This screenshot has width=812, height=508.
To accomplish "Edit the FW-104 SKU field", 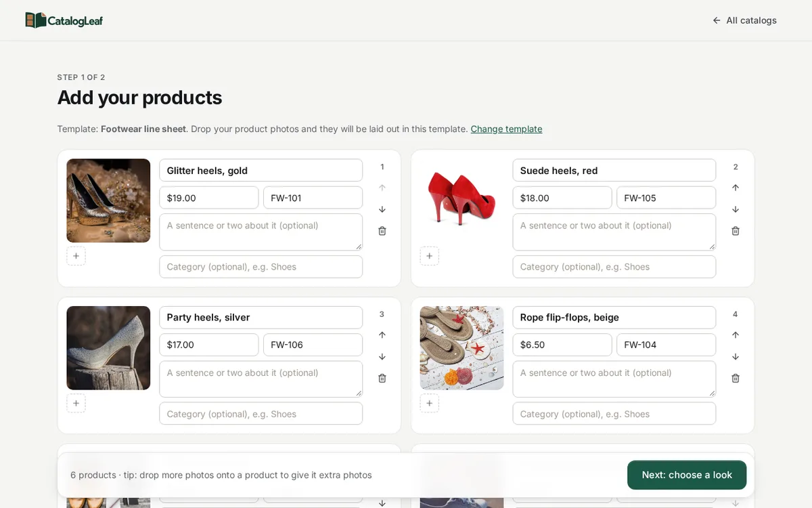I will point(666,345).
